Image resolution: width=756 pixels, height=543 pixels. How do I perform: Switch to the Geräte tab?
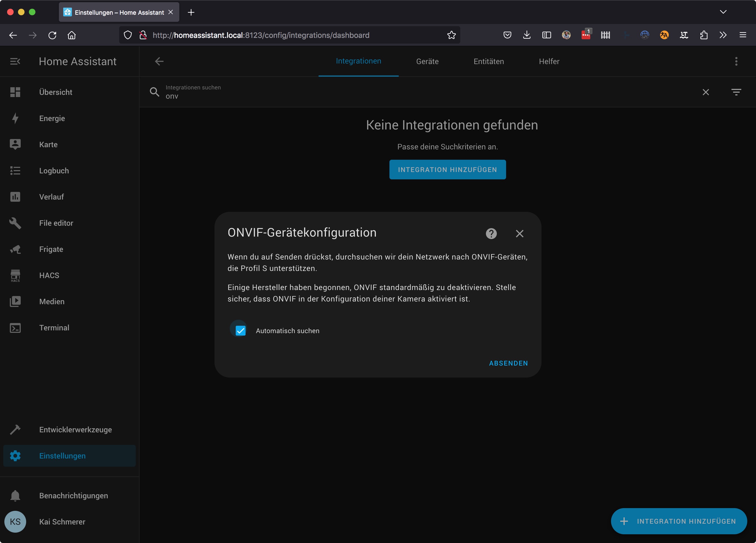click(x=427, y=61)
